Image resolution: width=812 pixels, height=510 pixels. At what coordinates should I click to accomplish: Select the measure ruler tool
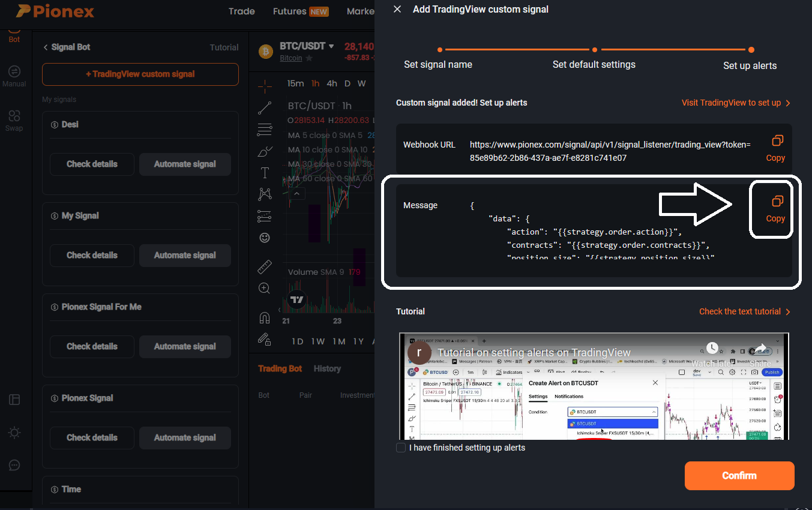[264, 266]
